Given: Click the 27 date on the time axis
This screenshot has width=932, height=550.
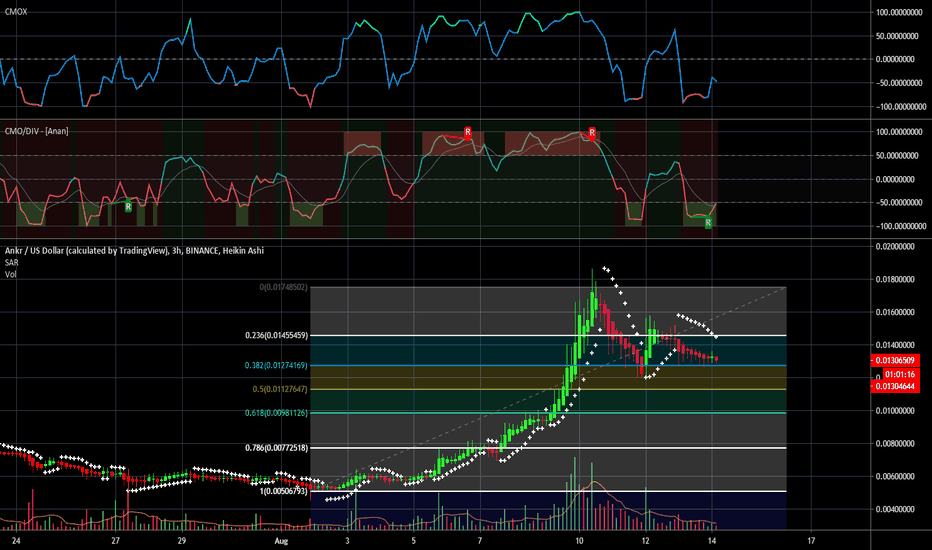Looking at the screenshot, I should [x=115, y=540].
